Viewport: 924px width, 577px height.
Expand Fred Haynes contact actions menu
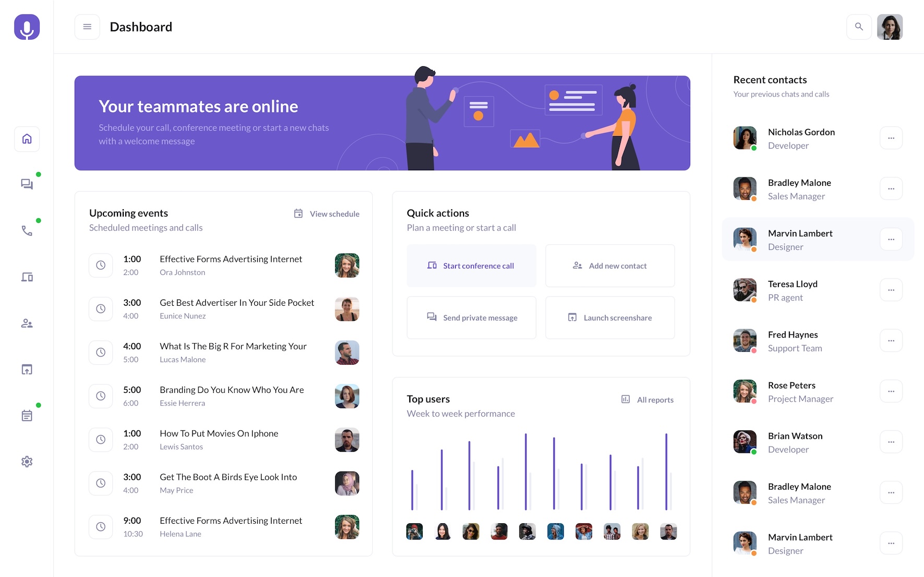pyautogui.click(x=891, y=340)
